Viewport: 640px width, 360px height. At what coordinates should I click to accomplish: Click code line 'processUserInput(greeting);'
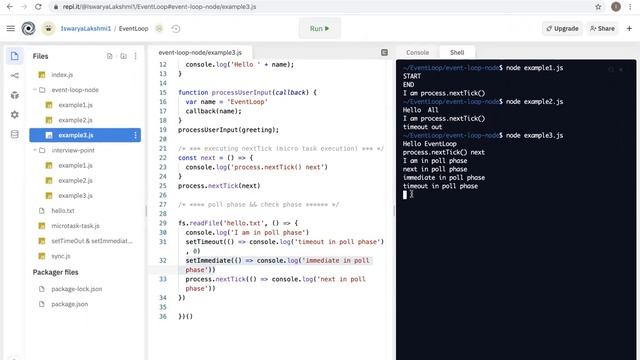click(229, 130)
